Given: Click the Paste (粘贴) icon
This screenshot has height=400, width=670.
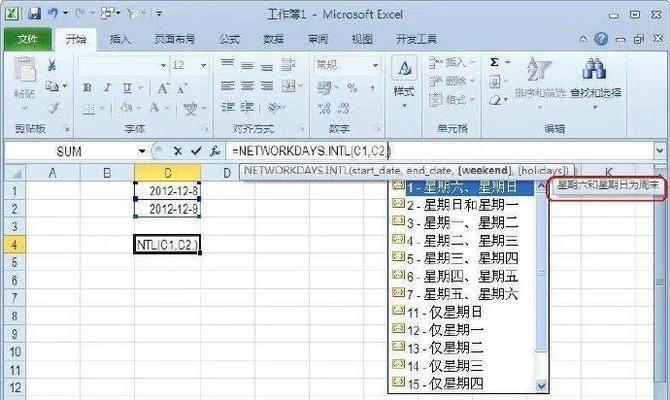Looking at the screenshot, I should point(24,70).
